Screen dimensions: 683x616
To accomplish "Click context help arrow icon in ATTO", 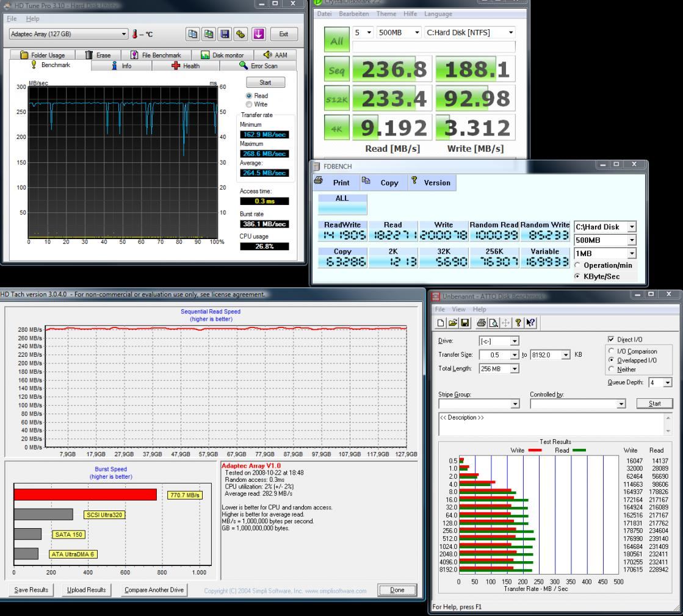I will point(530,323).
